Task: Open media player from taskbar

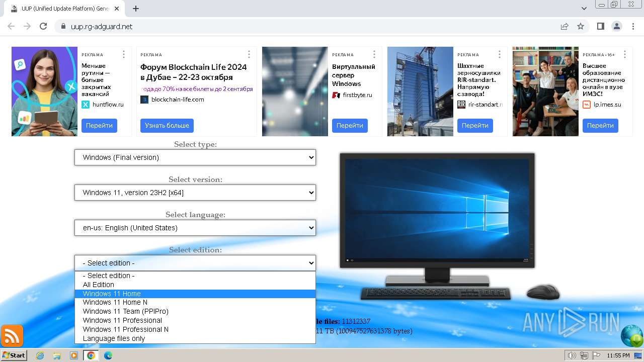Action: (74, 355)
